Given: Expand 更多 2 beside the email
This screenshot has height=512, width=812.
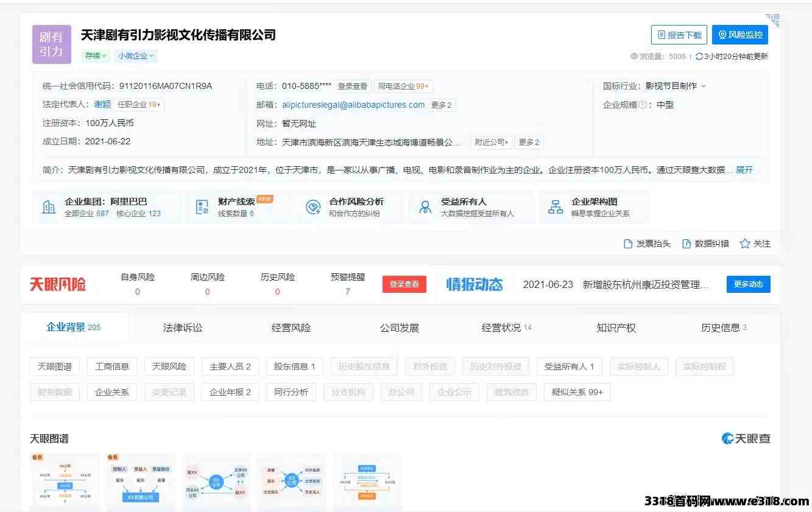Looking at the screenshot, I should click(442, 105).
